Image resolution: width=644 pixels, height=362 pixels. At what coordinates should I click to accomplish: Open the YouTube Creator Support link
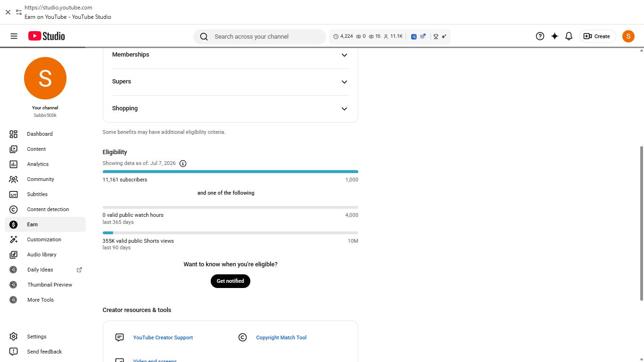(163, 337)
